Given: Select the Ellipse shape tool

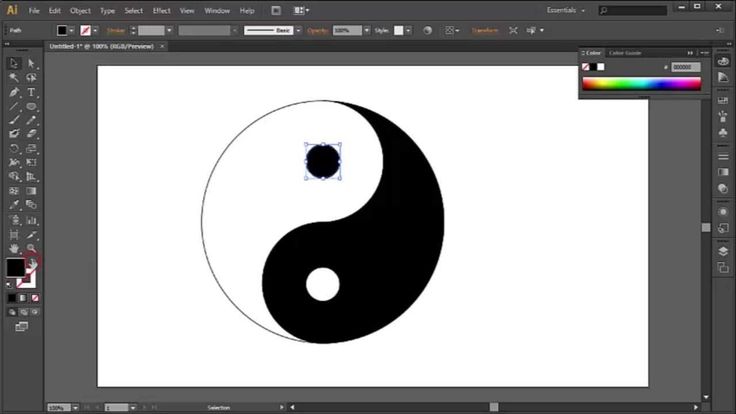Looking at the screenshot, I should [31, 106].
